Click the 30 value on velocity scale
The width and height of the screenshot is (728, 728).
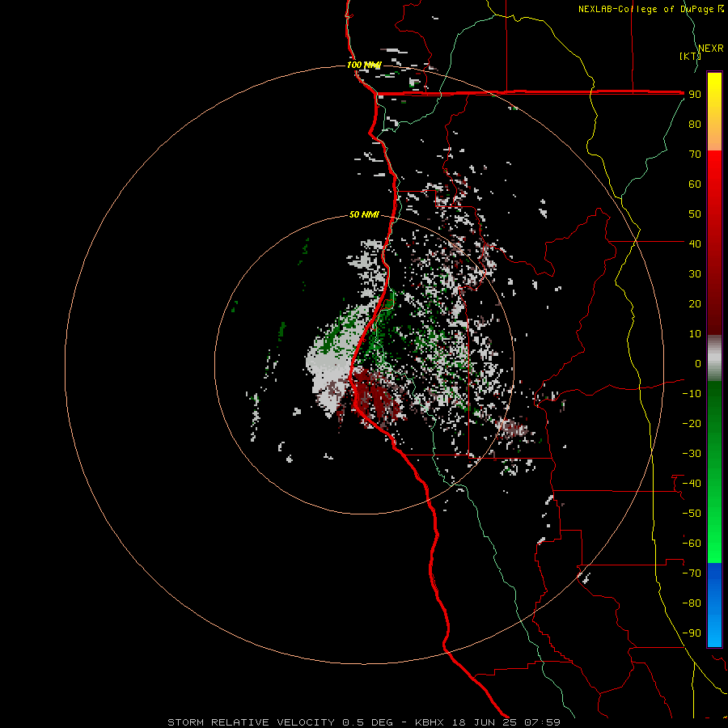[x=695, y=274]
